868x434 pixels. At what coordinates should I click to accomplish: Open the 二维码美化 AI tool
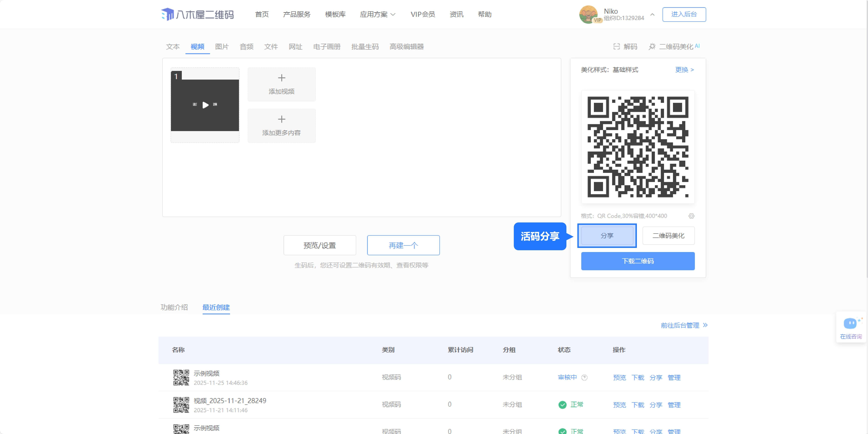[674, 46]
